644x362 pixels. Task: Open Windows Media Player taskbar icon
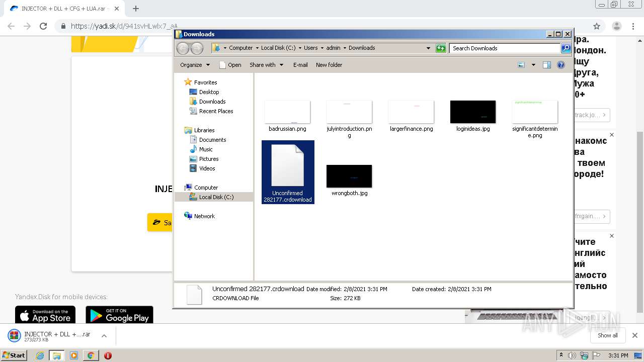(74, 355)
